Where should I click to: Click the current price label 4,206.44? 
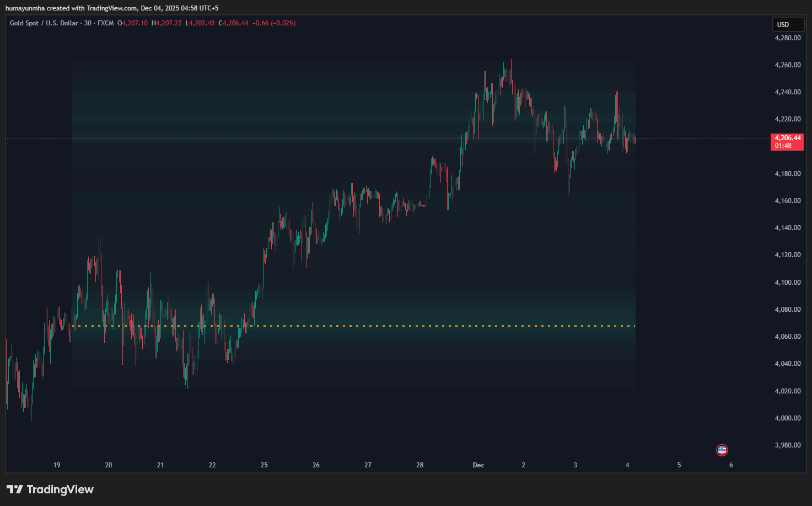pos(788,138)
